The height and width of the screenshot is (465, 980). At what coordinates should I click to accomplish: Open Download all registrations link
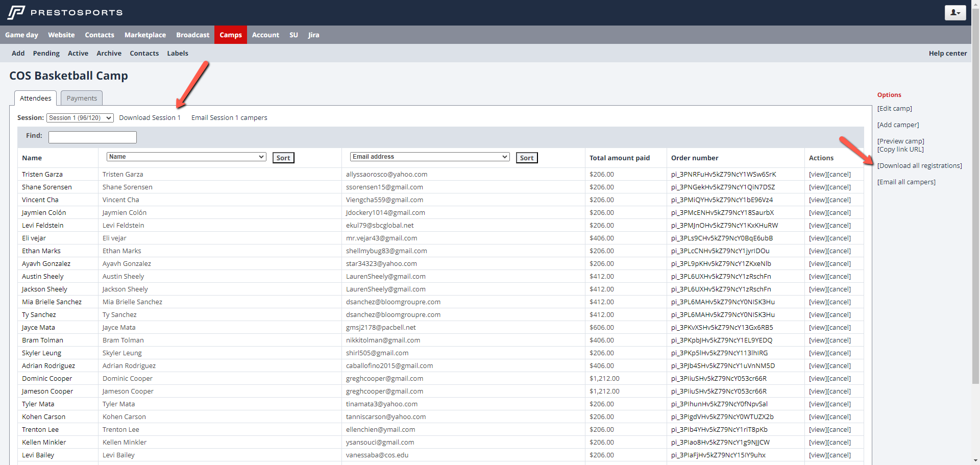tap(919, 166)
